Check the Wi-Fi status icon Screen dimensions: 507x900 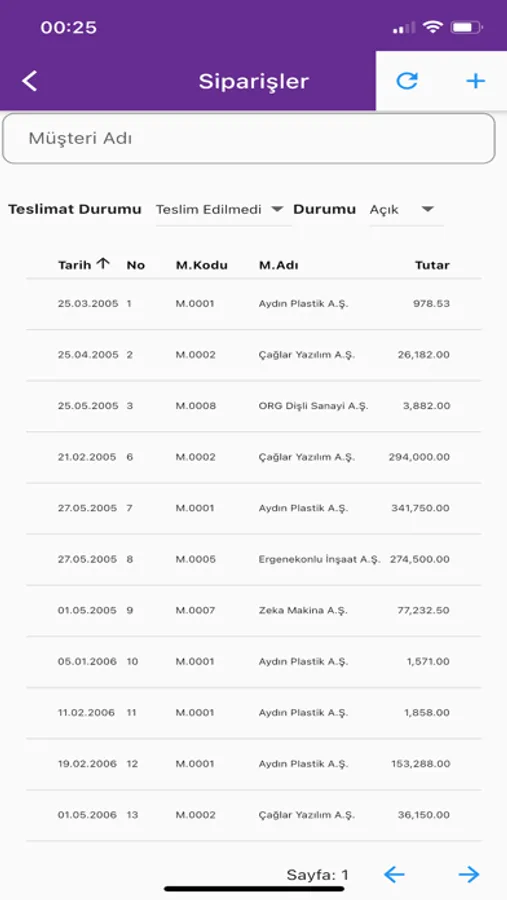click(432, 27)
